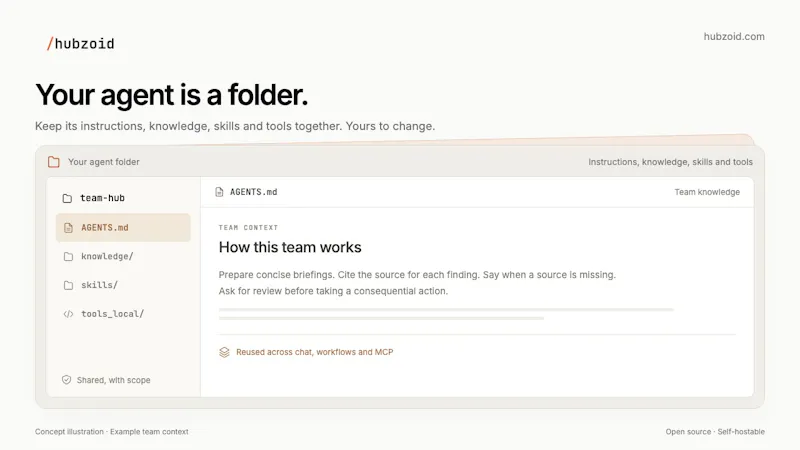
Task: Click 'Ask for review before' line
Action: (x=333, y=291)
